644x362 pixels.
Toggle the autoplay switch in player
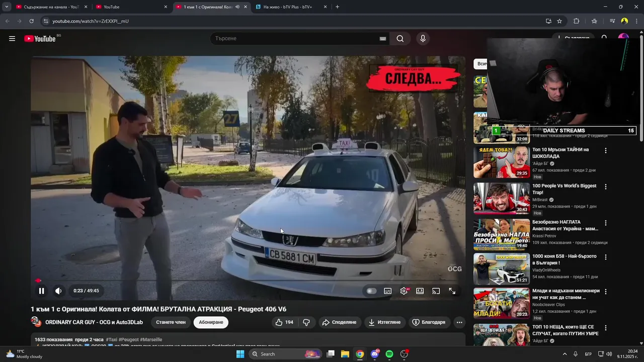(371, 291)
